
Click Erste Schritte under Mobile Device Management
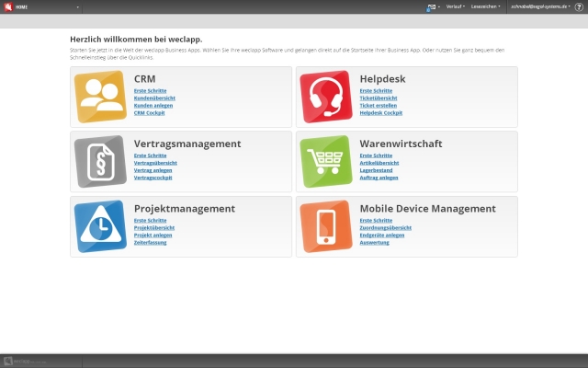coord(376,221)
